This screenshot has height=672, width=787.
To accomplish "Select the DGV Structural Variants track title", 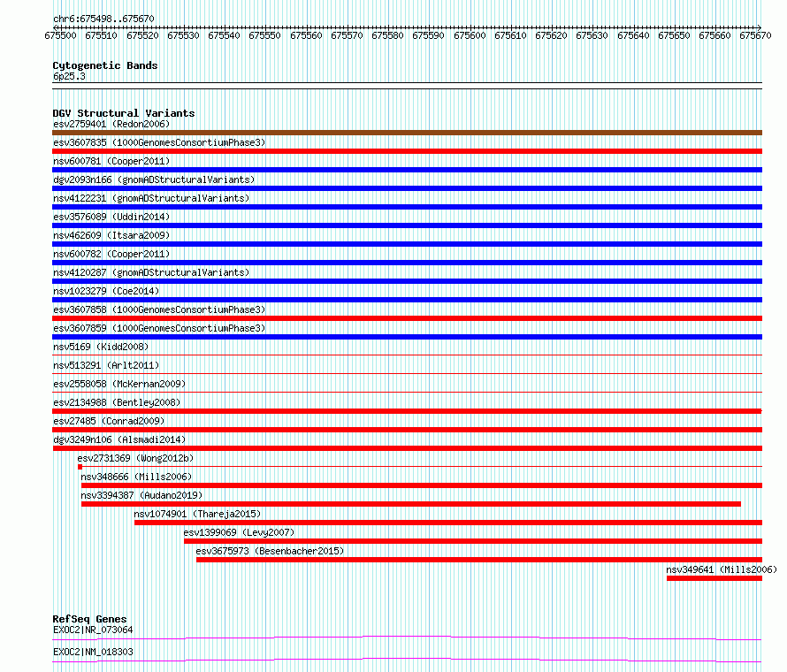I will click(124, 113).
